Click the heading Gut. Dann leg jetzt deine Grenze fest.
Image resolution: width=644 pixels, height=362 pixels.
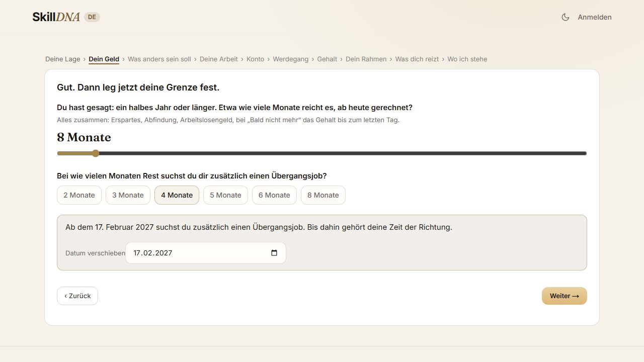[x=138, y=87]
